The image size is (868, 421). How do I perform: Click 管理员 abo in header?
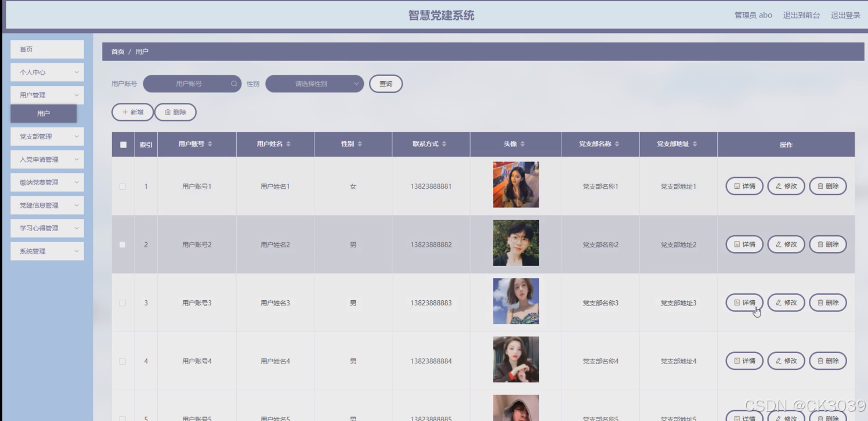pos(753,15)
